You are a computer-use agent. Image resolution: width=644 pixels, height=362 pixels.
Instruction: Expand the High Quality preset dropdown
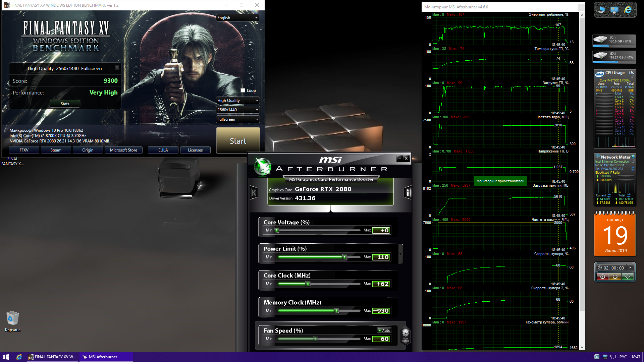click(237, 101)
